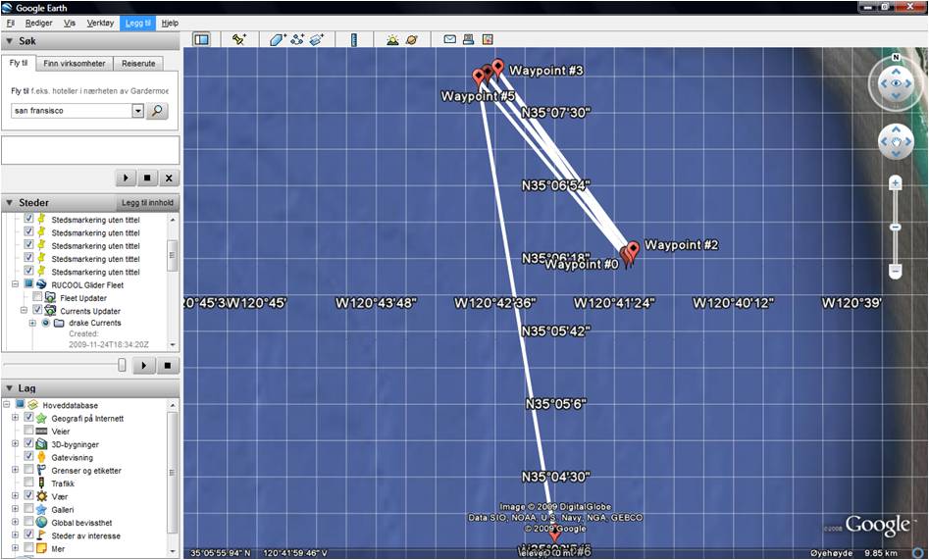Enable the Veier layer checkbox
This screenshot has width=929, height=560.
pos(28,431)
